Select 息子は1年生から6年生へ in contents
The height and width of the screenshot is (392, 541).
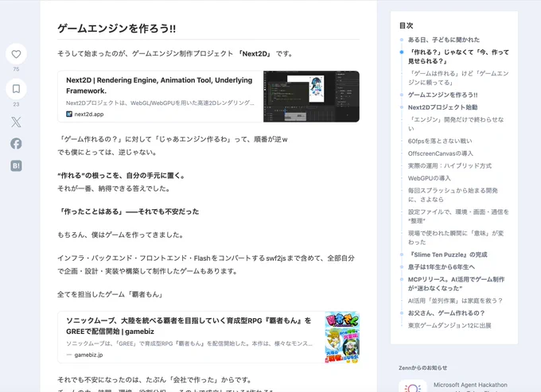(442, 267)
